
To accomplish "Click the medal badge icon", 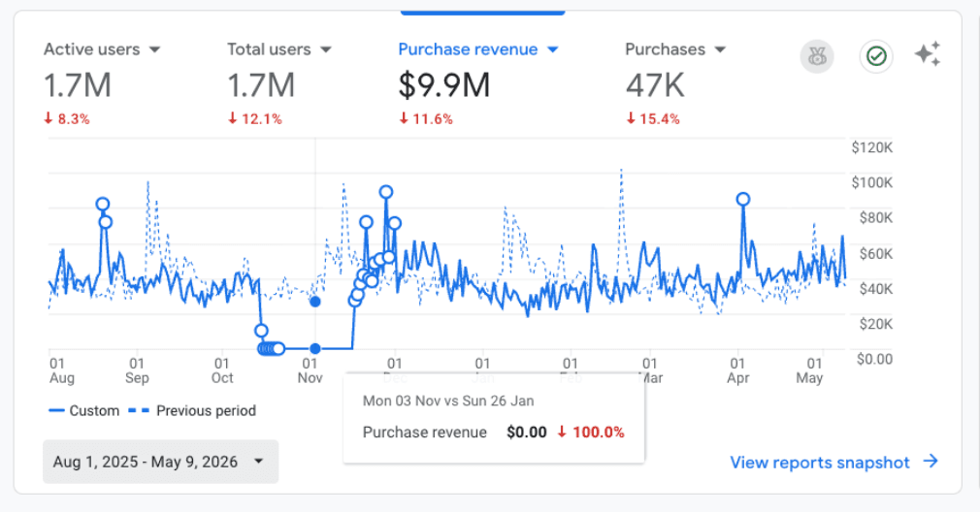I will (x=817, y=57).
